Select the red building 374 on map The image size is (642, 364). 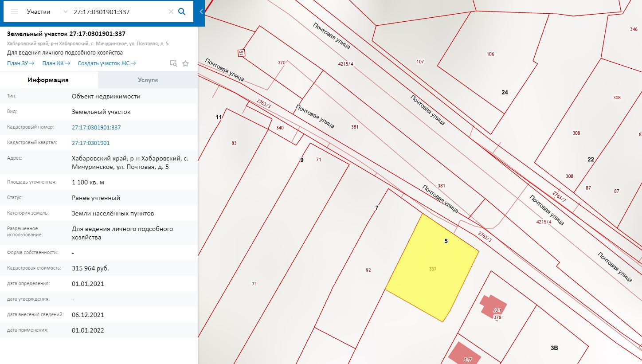click(x=493, y=306)
